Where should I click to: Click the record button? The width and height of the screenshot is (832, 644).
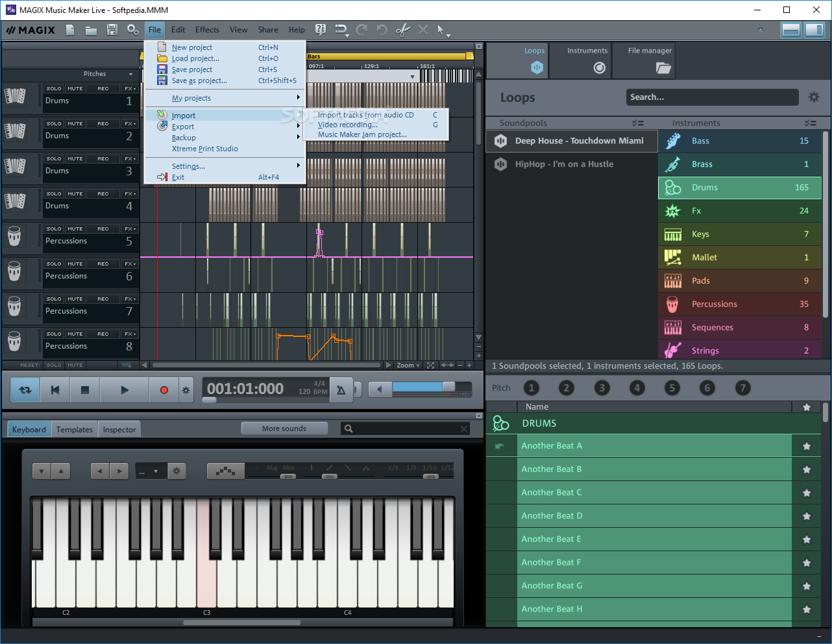click(x=164, y=390)
